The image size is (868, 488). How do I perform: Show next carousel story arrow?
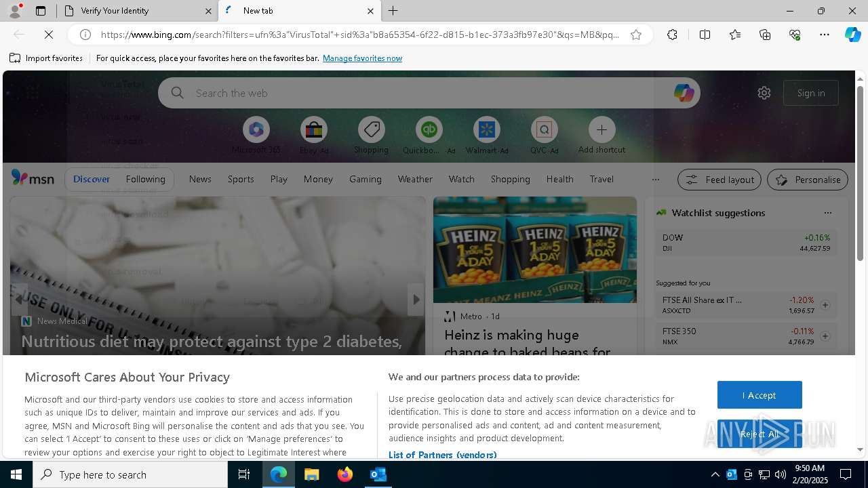point(416,300)
